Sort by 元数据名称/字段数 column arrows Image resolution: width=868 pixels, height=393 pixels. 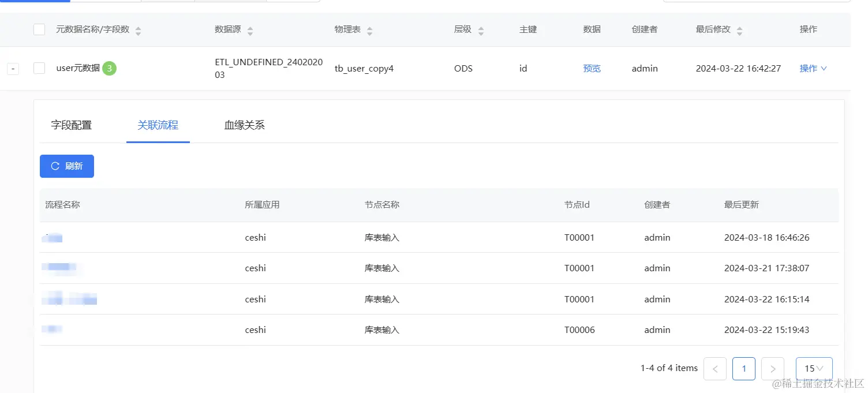138,31
